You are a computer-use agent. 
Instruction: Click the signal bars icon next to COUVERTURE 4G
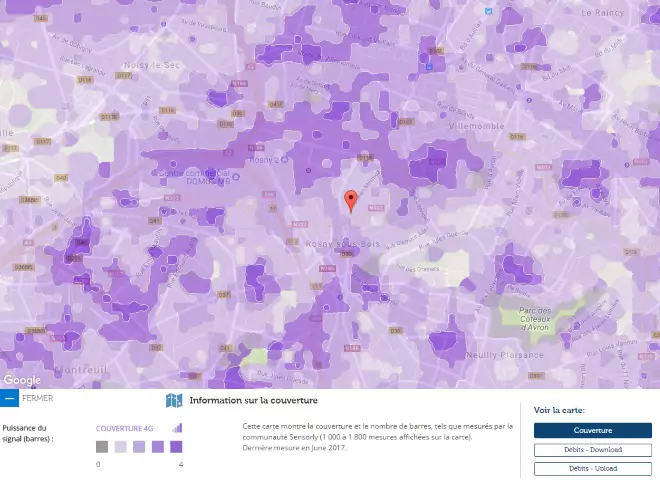click(x=177, y=428)
